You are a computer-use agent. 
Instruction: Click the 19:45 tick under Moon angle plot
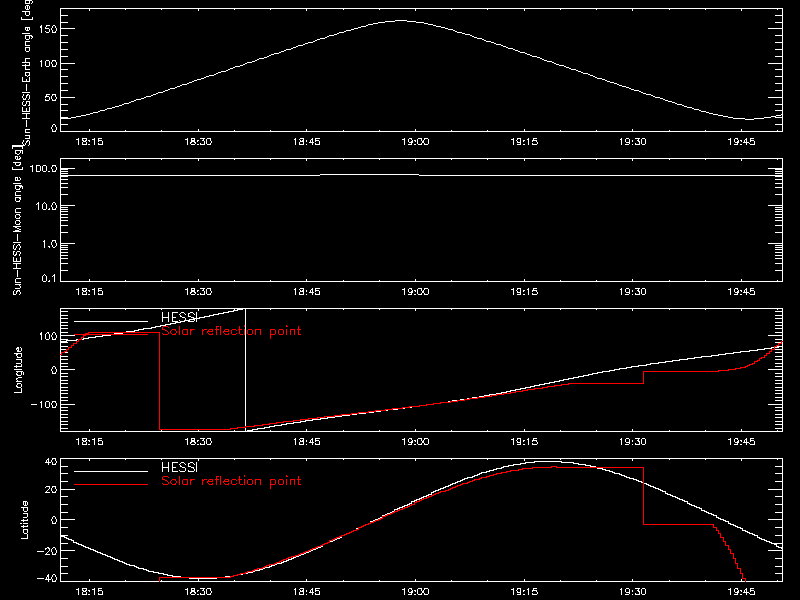741,292
